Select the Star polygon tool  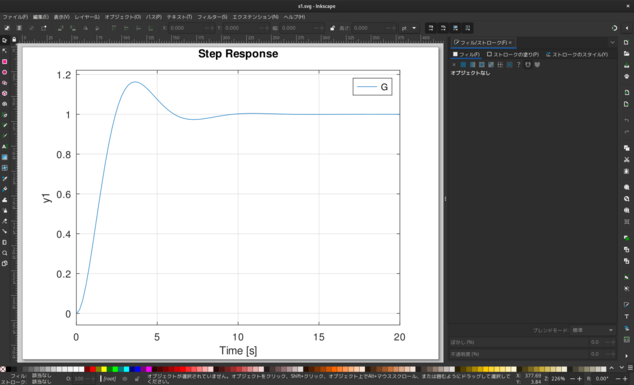pyautogui.click(x=4, y=82)
